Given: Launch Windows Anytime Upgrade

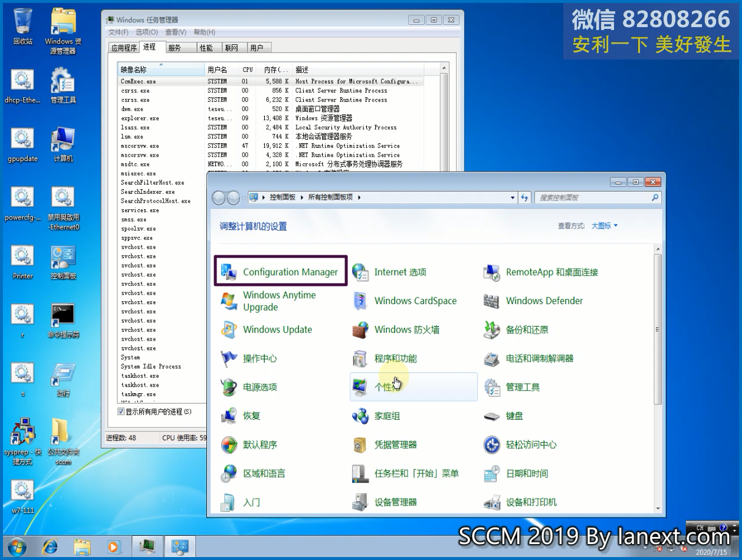Looking at the screenshot, I should (270, 301).
